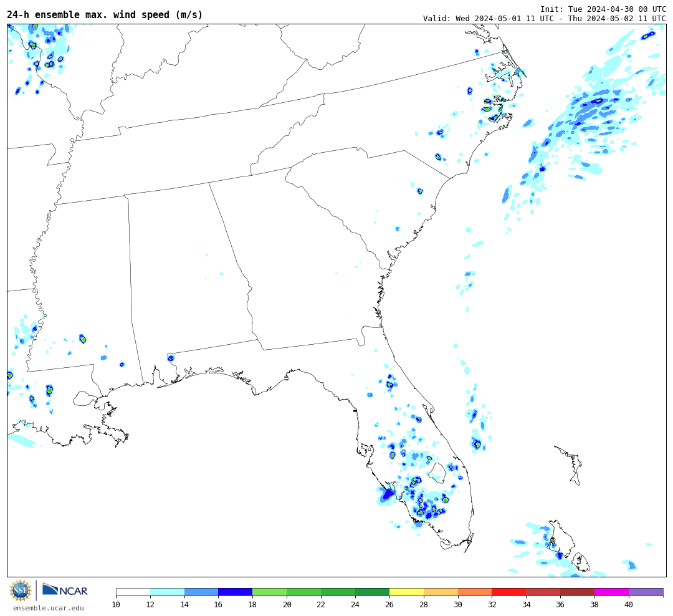Click Lake Pontchartrain outline in Louisiana
Image resolution: width=673 pixels, height=616 pixels.
[x=84, y=398]
